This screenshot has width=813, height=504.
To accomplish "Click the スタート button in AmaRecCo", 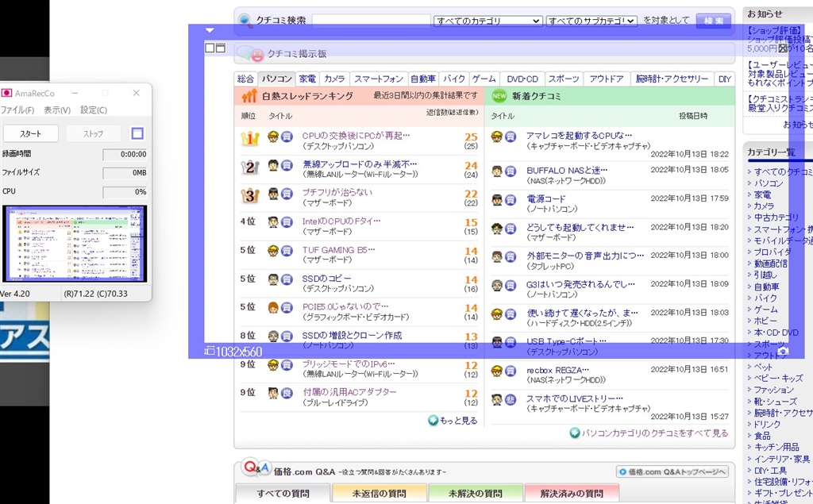I will (x=31, y=134).
